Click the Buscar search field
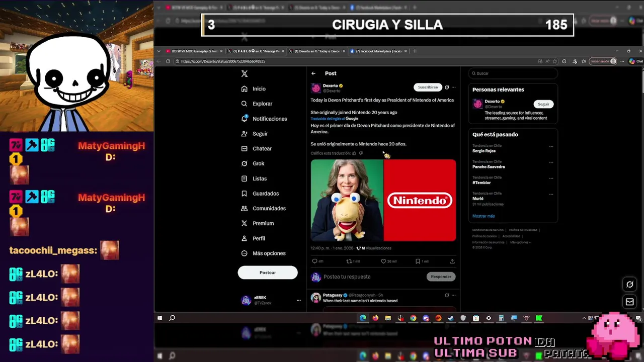644x362 pixels. click(x=513, y=73)
